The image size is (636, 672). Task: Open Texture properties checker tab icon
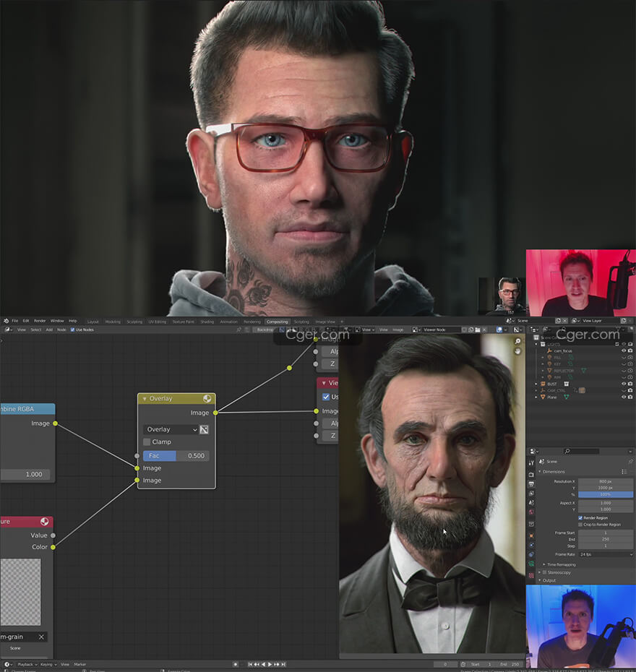tap(531, 576)
